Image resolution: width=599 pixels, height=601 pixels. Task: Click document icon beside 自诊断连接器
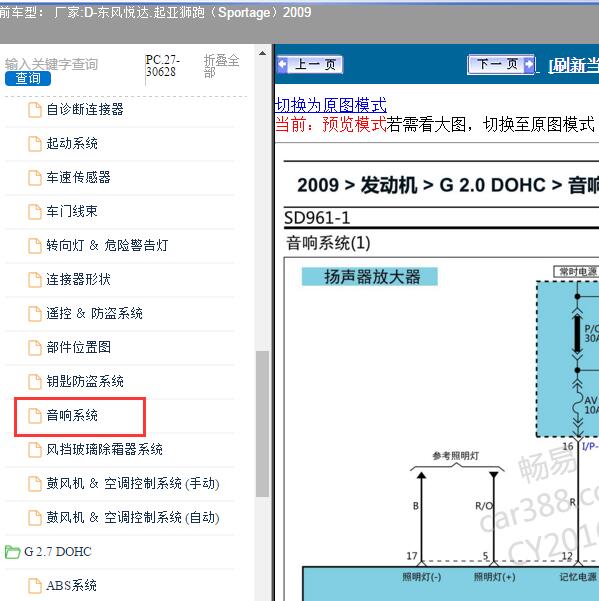35,110
